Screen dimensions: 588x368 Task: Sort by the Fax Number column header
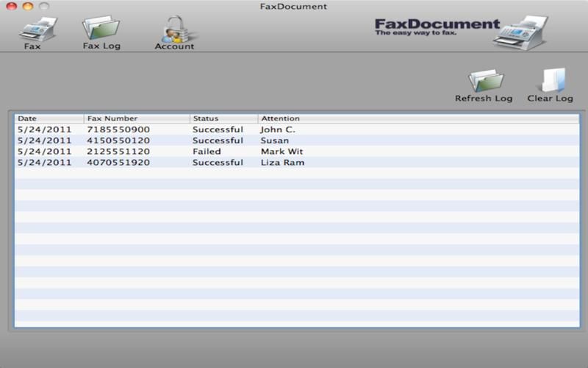tap(137, 118)
